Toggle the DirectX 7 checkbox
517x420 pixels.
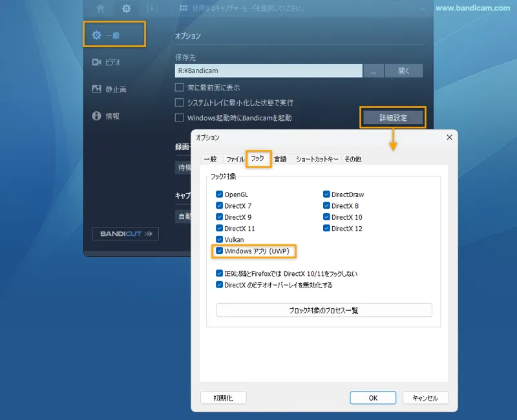point(219,205)
